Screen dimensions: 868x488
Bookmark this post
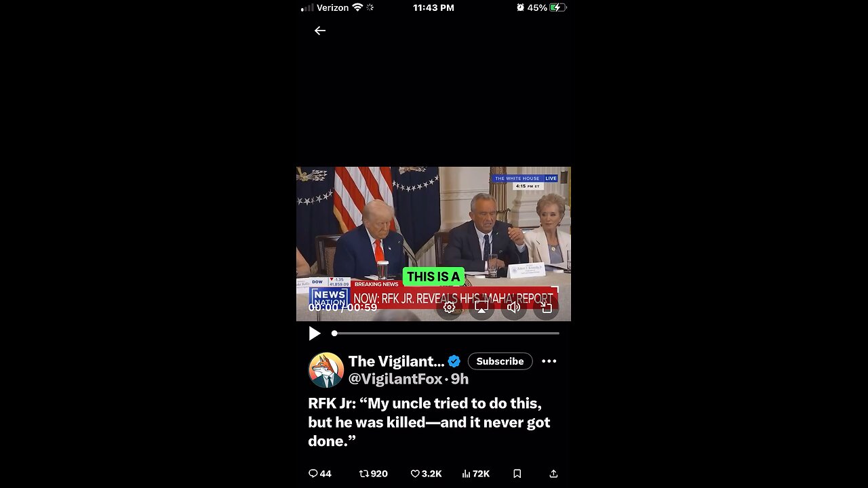coord(517,474)
